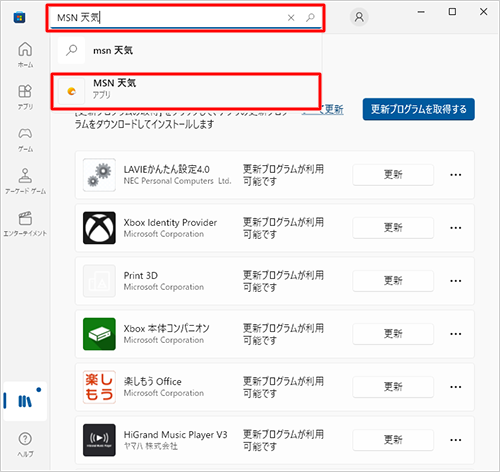
Task: Update HiGrand Music Player V3
Action: click(393, 440)
